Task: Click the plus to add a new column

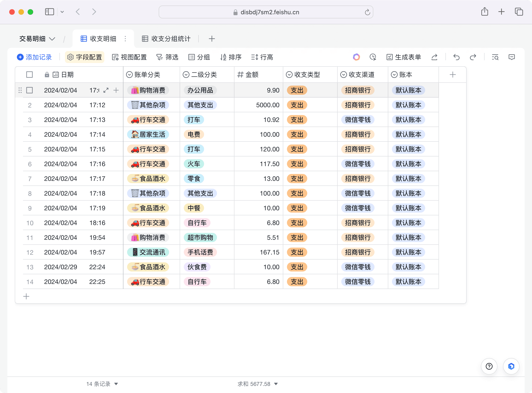Action: pos(453,75)
